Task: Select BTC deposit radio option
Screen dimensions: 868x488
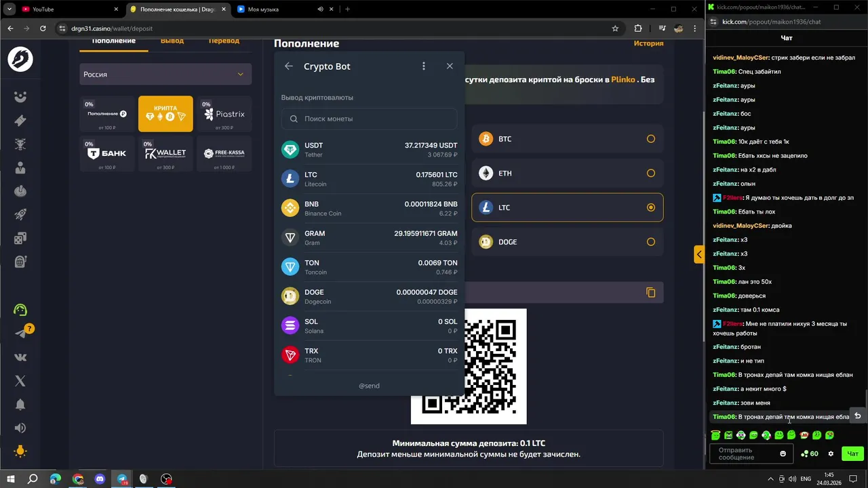Action: click(568, 139)
